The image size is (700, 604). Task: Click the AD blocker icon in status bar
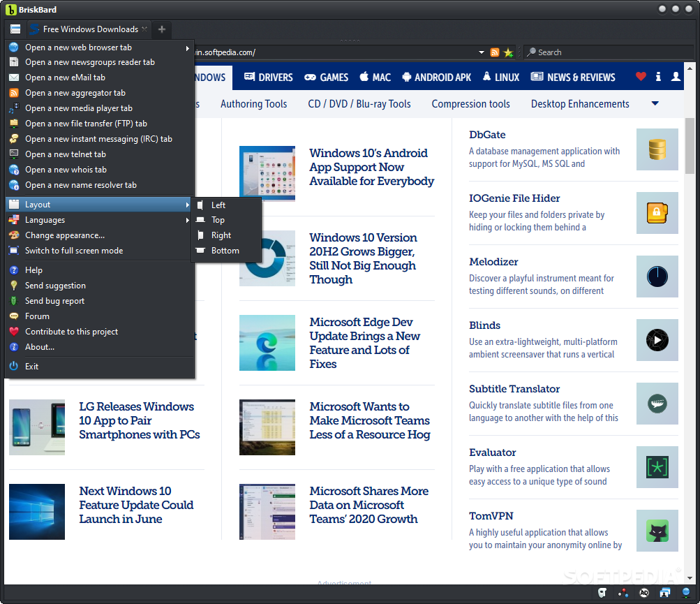click(644, 593)
